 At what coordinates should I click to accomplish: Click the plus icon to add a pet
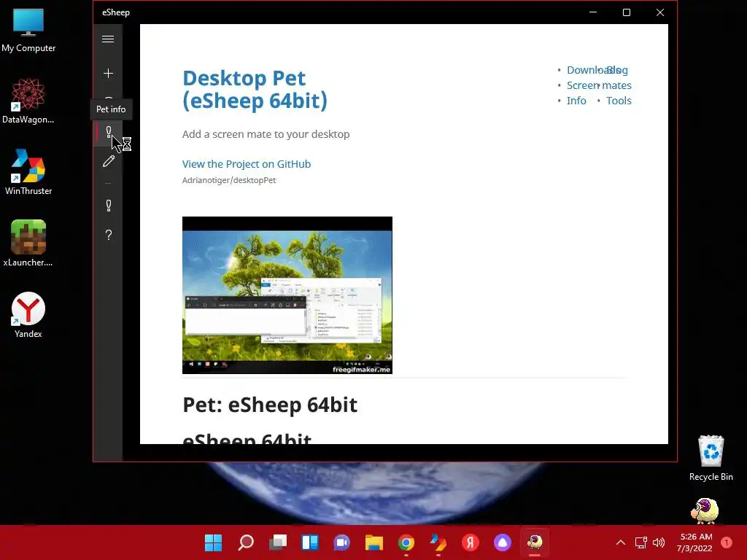pyautogui.click(x=108, y=74)
